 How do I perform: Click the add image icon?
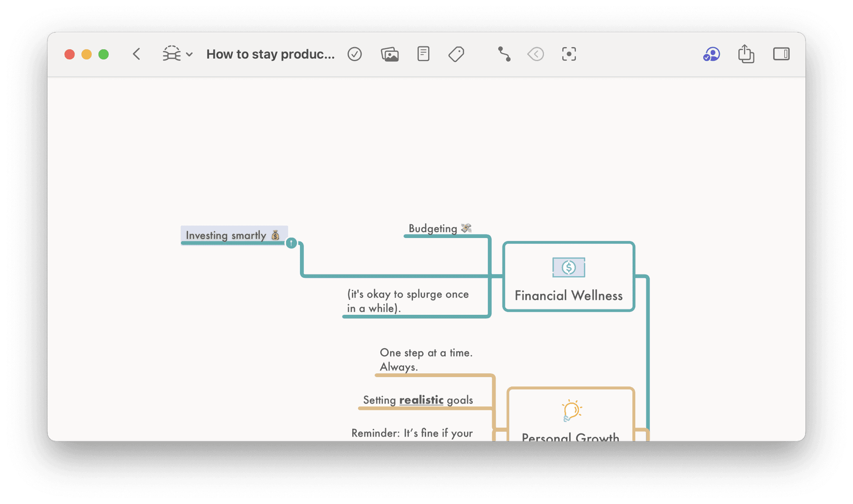tap(390, 54)
